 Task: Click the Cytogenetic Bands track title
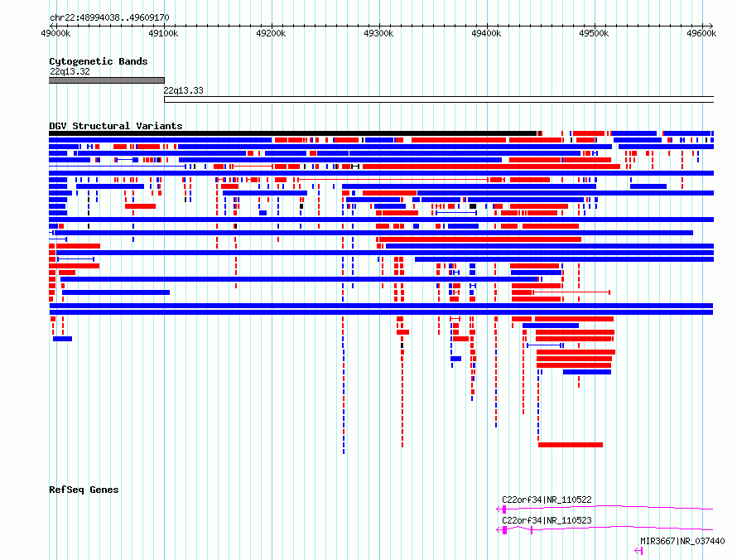(99, 61)
